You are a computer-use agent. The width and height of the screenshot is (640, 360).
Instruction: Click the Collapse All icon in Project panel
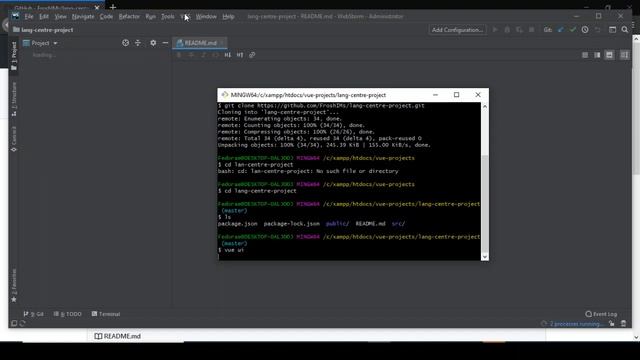[138, 43]
